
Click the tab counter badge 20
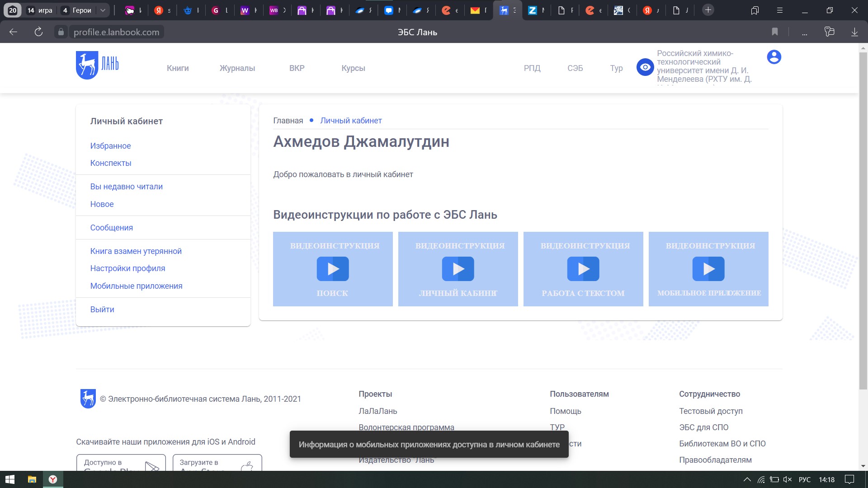pos(13,10)
